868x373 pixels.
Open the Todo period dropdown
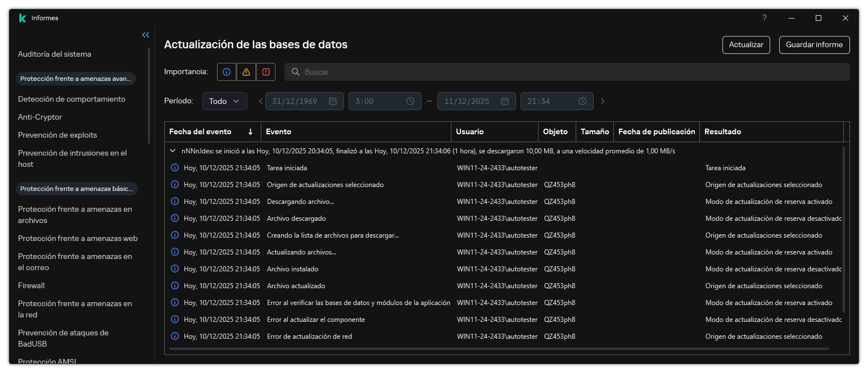point(224,101)
